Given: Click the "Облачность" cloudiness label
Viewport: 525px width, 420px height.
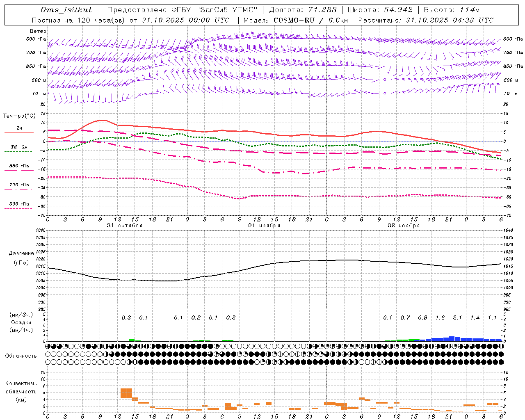Looking at the screenshot, I should [x=21, y=356].
